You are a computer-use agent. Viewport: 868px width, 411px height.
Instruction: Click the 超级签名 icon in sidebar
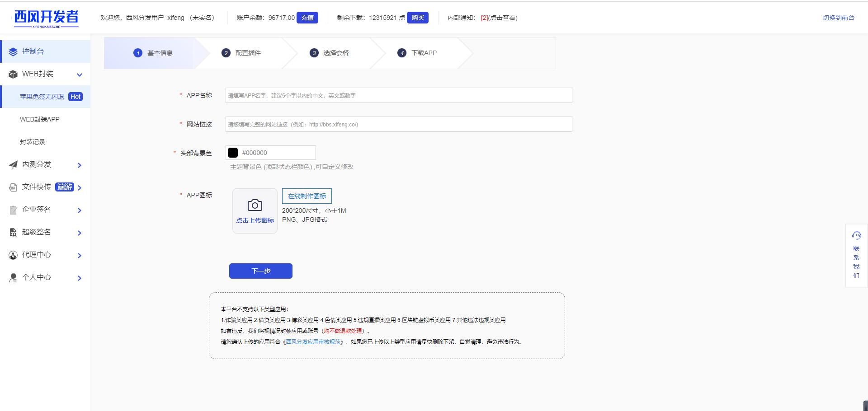pos(13,233)
